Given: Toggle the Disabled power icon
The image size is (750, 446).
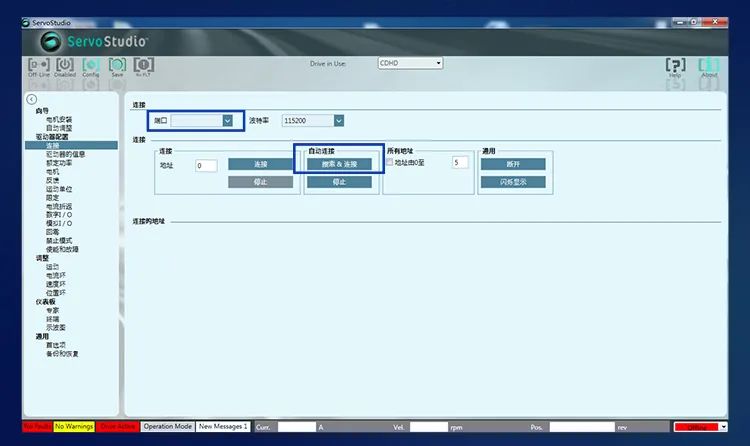Looking at the screenshot, I should coord(65,65).
